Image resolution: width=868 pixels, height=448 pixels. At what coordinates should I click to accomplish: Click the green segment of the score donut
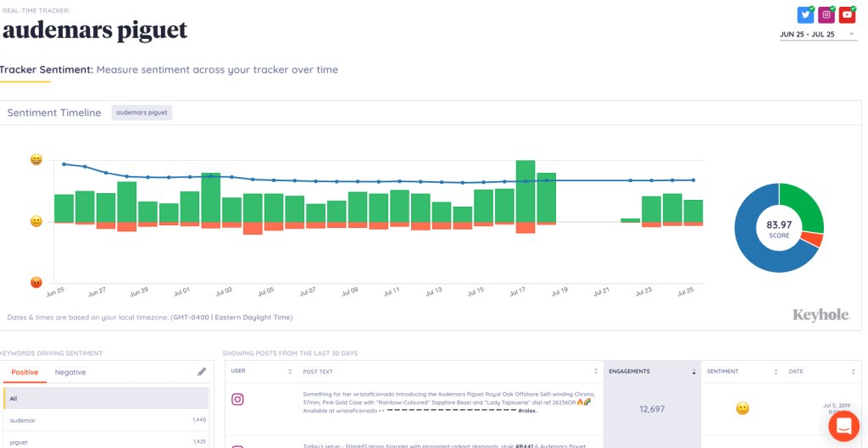[x=805, y=207]
